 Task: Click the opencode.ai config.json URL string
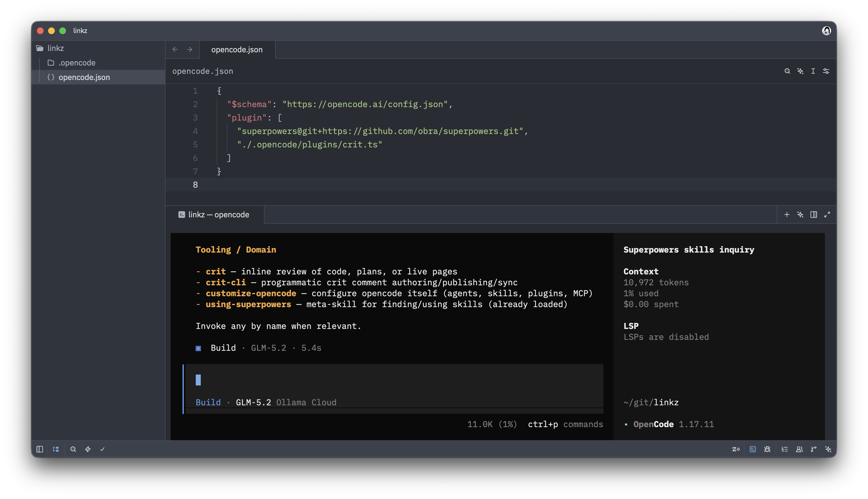click(365, 104)
